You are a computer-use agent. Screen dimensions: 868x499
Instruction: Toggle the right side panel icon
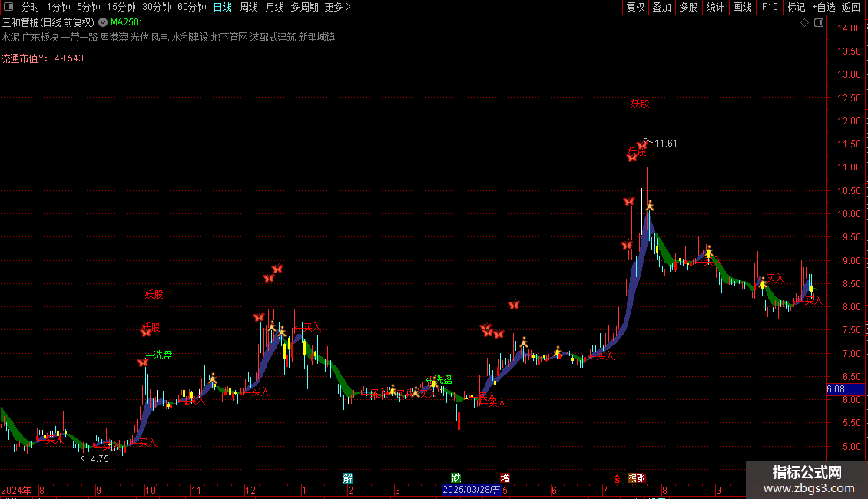click(x=819, y=23)
